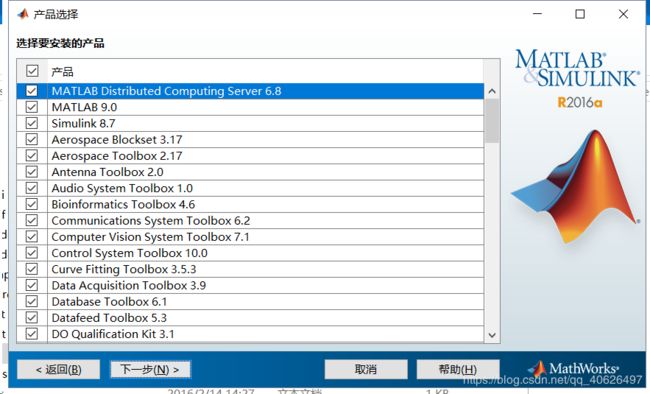Close the 产品选择 installer window
This screenshot has height=394, width=650.
pos(623,14)
